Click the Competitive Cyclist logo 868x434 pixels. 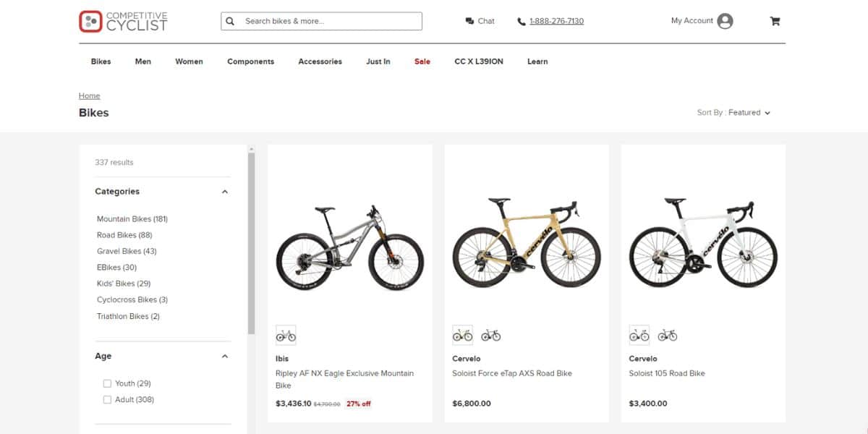pos(122,21)
